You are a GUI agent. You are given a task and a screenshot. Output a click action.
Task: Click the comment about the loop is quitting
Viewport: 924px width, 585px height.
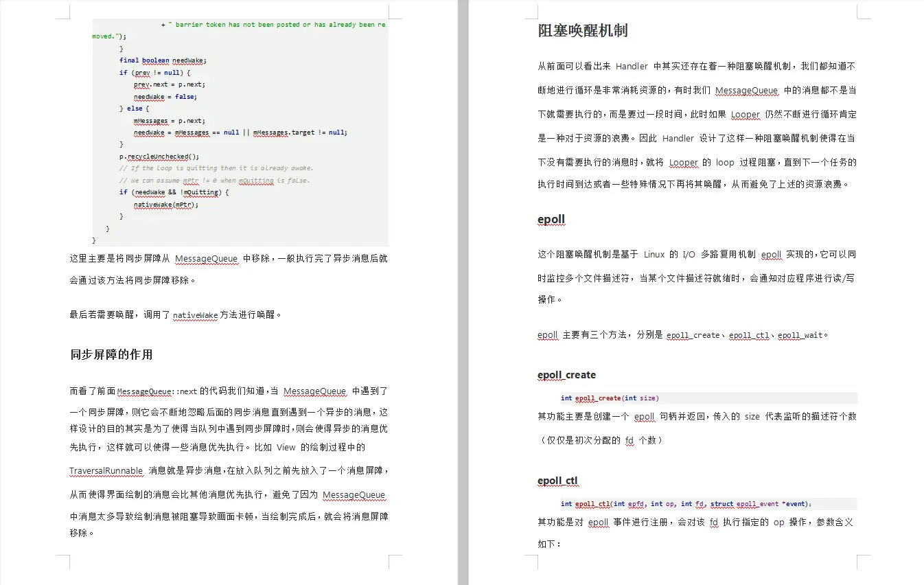point(216,168)
